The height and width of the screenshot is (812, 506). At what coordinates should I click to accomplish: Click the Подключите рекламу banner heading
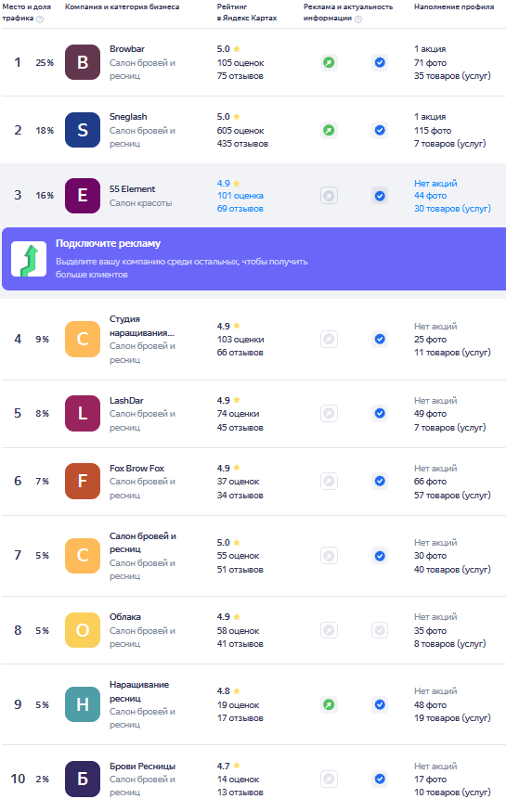point(109,243)
